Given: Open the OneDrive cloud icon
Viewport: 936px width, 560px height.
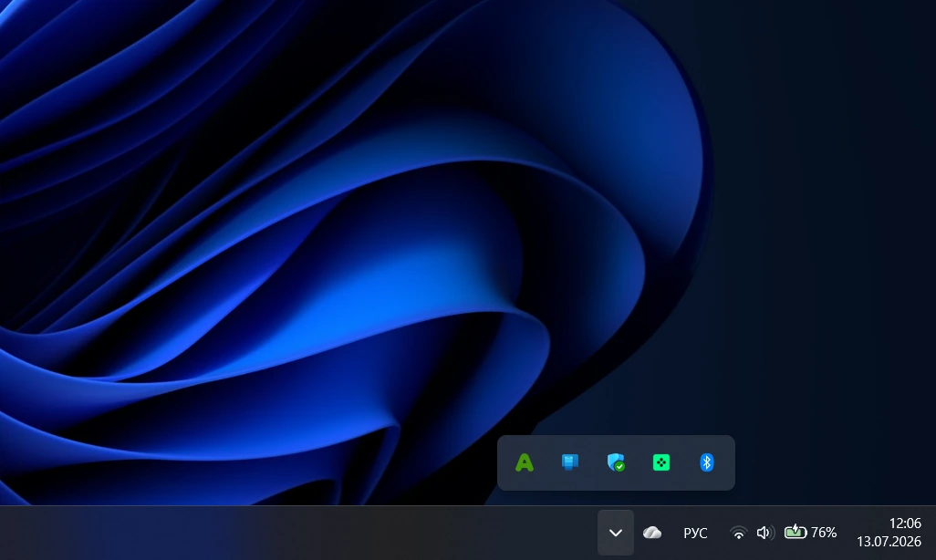Looking at the screenshot, I should (x=652, y=532).
